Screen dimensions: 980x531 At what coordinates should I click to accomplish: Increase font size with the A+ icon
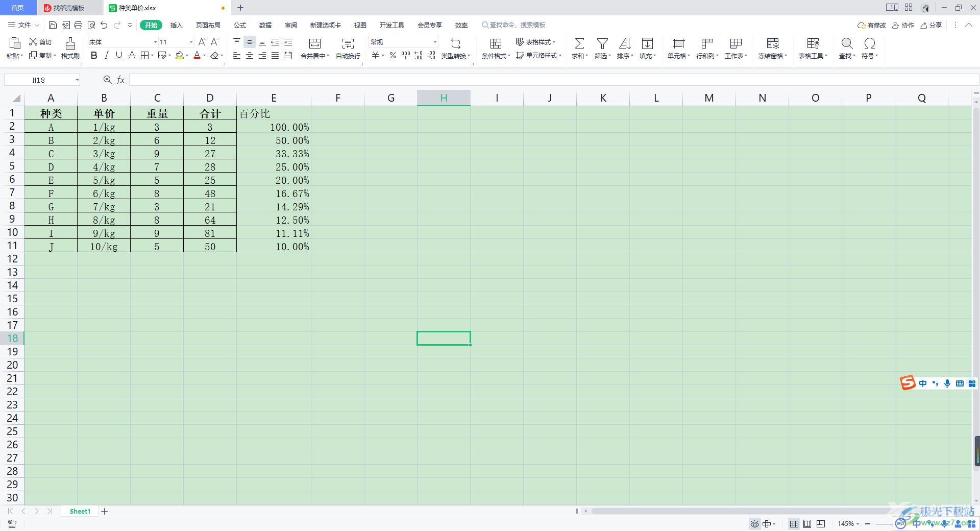tap(202, 42)
